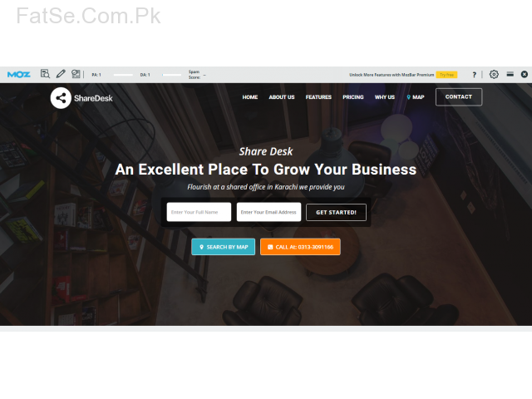Select the MozBar highlight links pencil
Viewport: 532px width, 399px height.
coord(61,74)
